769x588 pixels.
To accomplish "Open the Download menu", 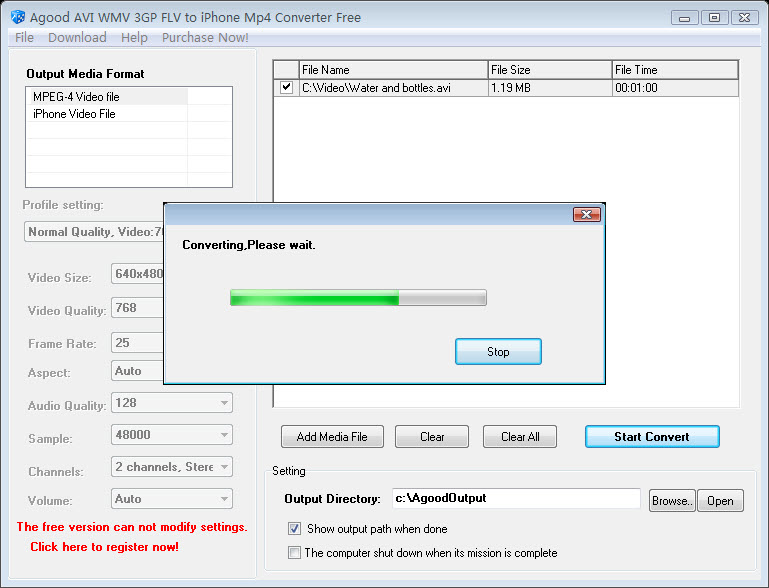I will 77,38.
